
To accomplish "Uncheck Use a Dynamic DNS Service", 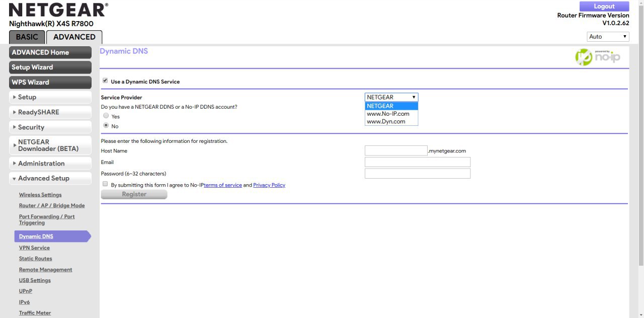I will [105, 81].
